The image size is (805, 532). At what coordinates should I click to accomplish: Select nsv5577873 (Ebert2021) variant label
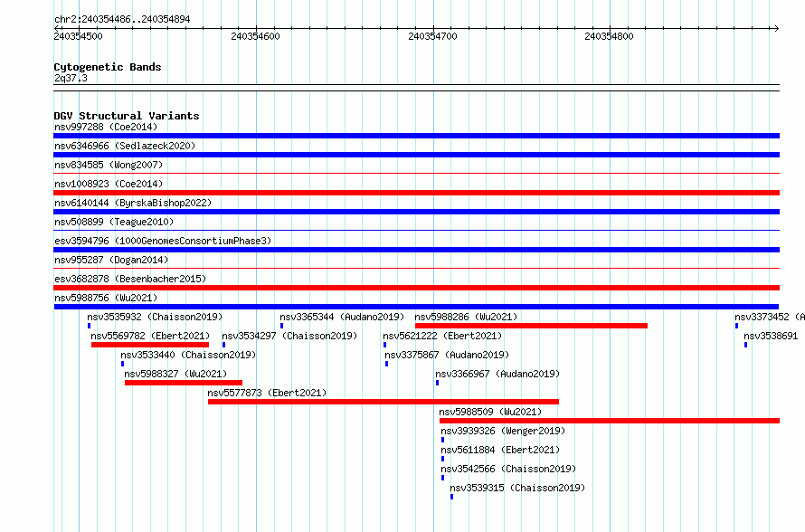click(267, 393)
